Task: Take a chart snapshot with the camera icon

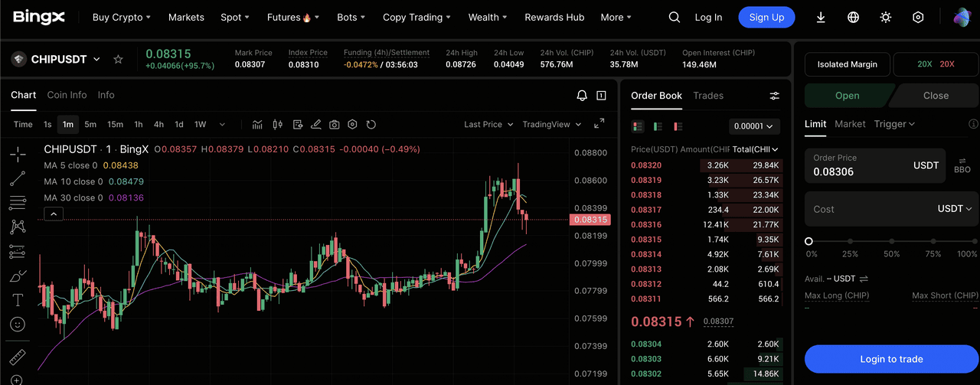Action: click(x=335, y=124)
